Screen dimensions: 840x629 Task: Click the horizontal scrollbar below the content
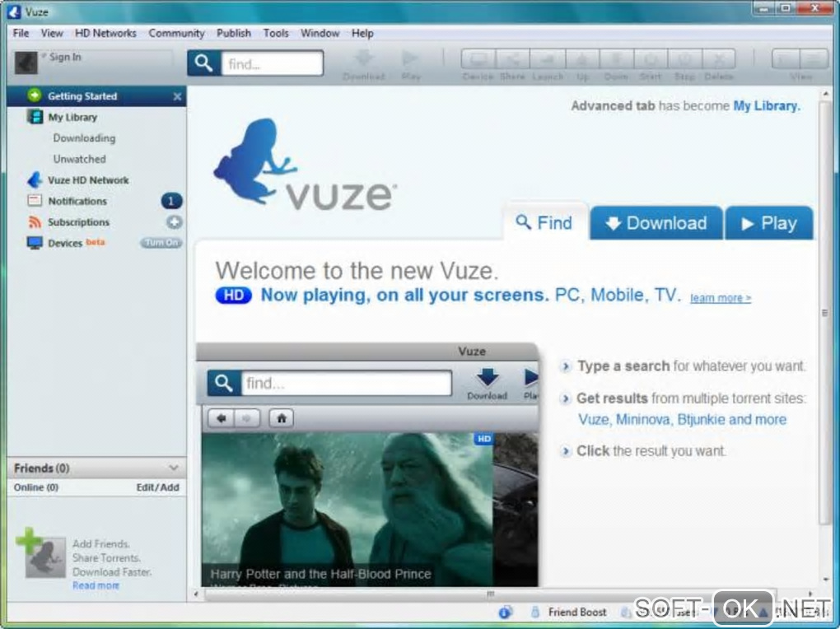click(x=490, y=594)
